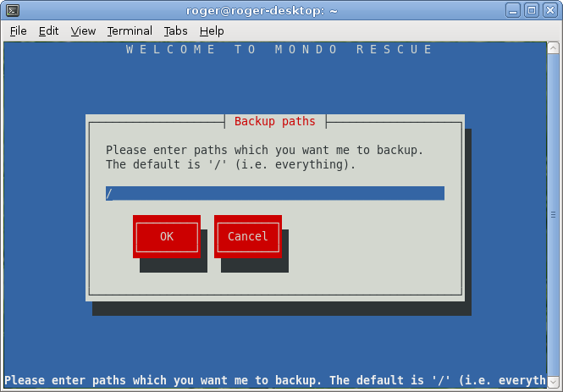Minimize the terminal window
This screenshot has height=392, width=563.
pos(513,10)
